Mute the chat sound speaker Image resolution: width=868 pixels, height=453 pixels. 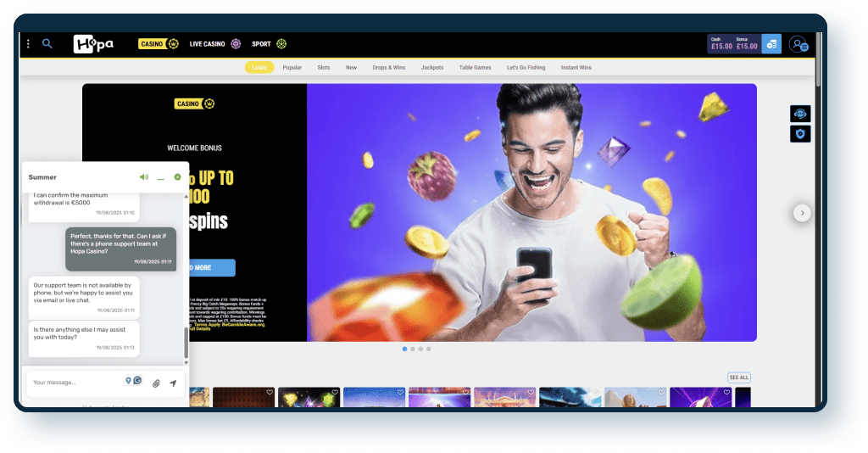(144, 177)
